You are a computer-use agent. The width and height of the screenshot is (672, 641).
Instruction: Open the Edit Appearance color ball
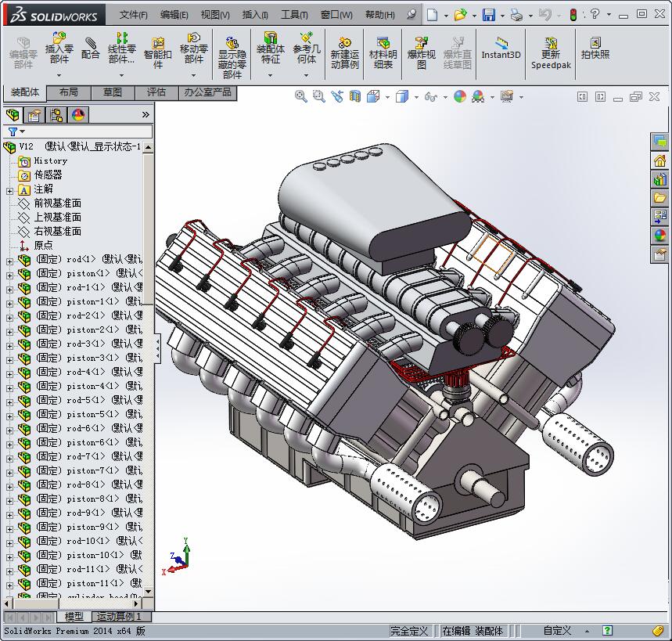(460, 96)
